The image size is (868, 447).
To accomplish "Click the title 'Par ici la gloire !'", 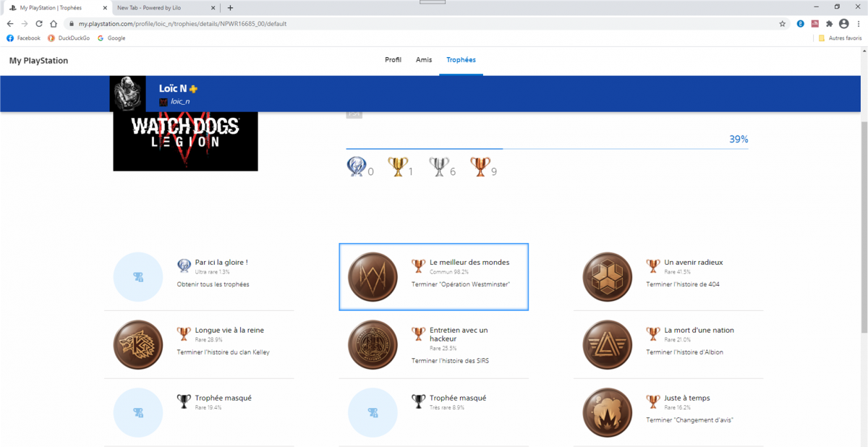I will (x=221, y=262).
